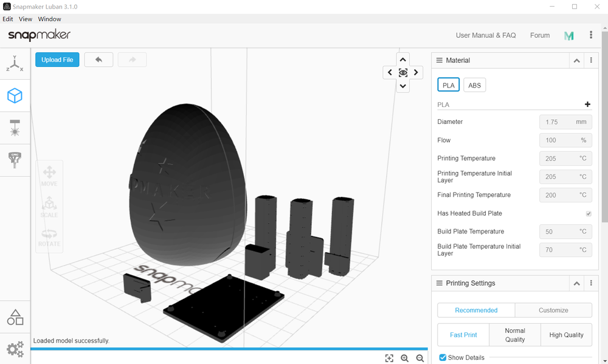The width and height of the screenshot is (608, 364).
Task: Uncheck the Show Details checkbox
Action: (443, 357)
